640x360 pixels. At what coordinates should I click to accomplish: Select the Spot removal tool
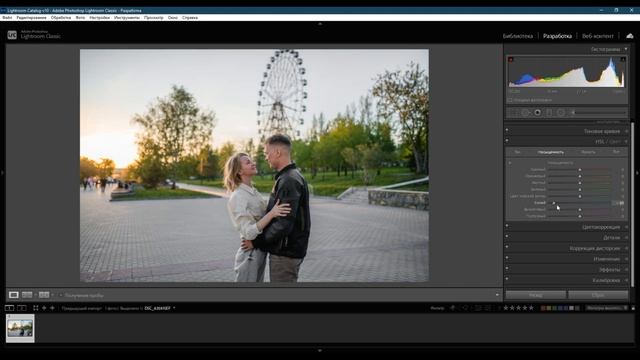tap(525, 113)
